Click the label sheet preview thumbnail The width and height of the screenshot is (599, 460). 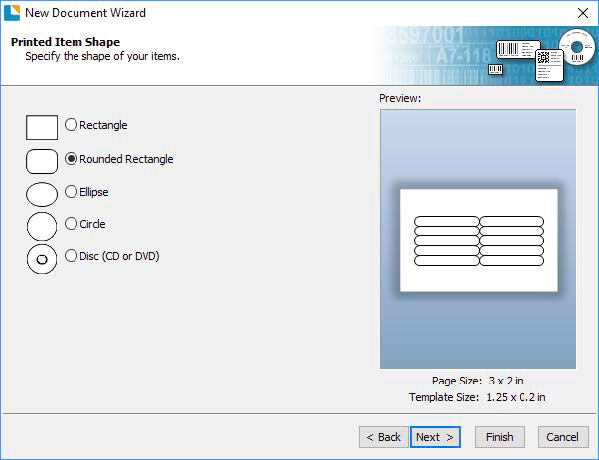479,240
